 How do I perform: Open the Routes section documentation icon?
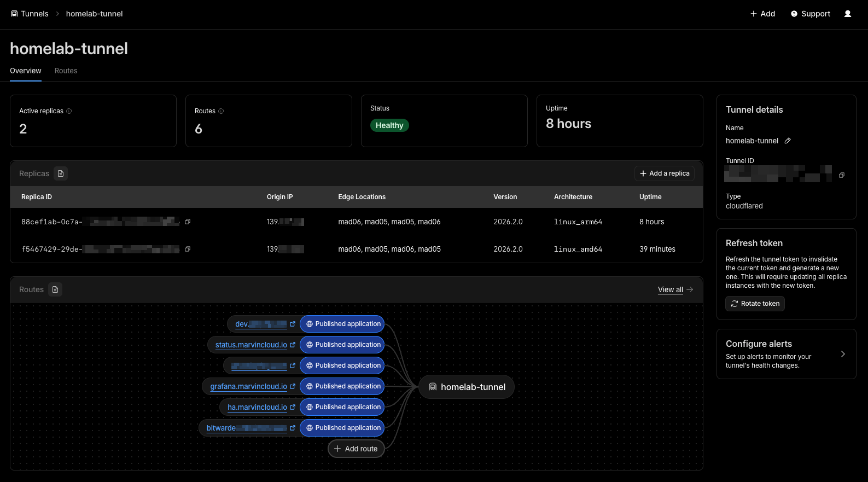point(55,289)
